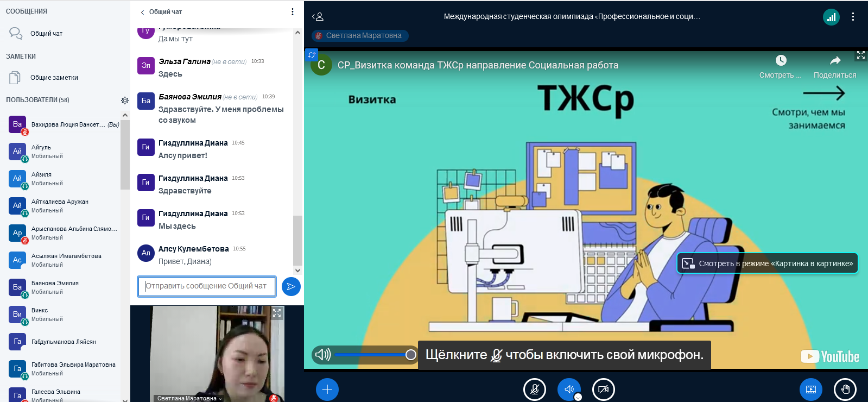Toggle the share webcam button
This screenshot has height=402, width=868.
pyautogui.click(x=603, y=390)
